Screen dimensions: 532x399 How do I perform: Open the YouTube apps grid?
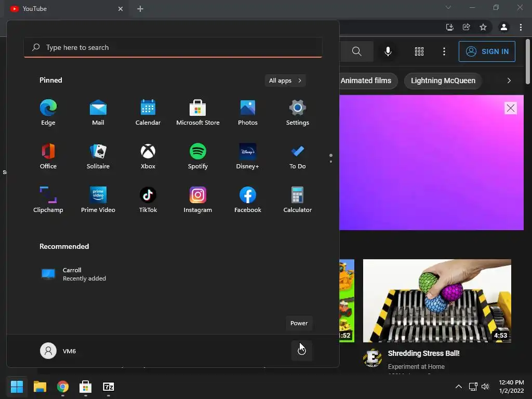[x=419, y=51]
